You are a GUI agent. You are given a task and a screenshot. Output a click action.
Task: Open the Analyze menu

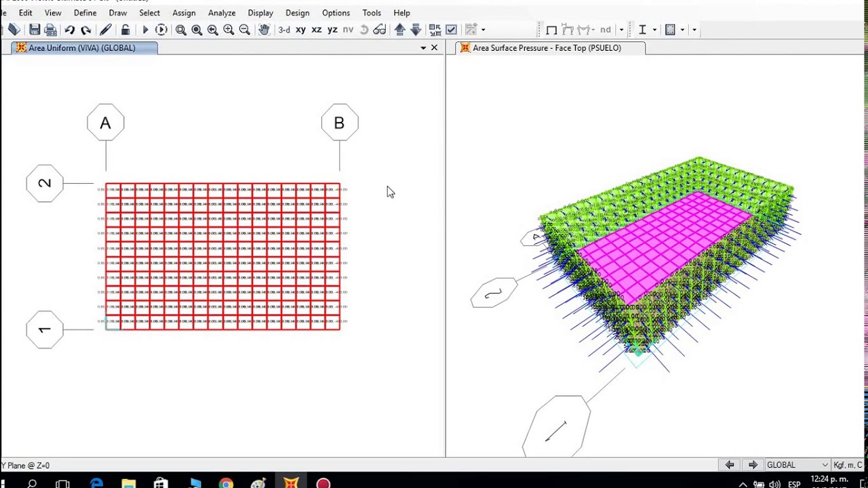222,13
